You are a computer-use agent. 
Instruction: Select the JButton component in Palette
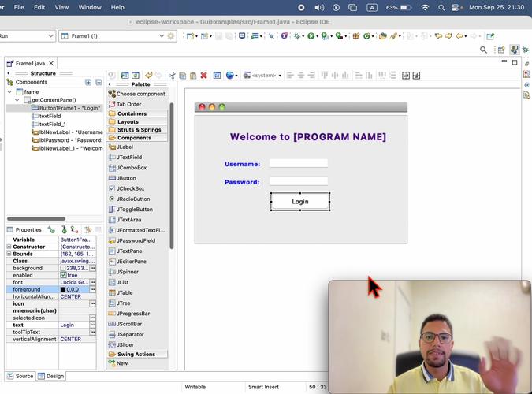[126, 178]
